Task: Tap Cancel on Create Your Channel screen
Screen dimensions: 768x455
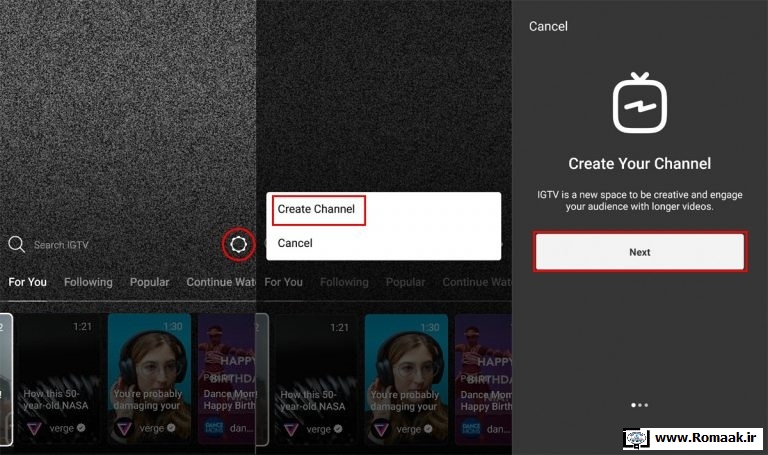Action: click(548, 26)
